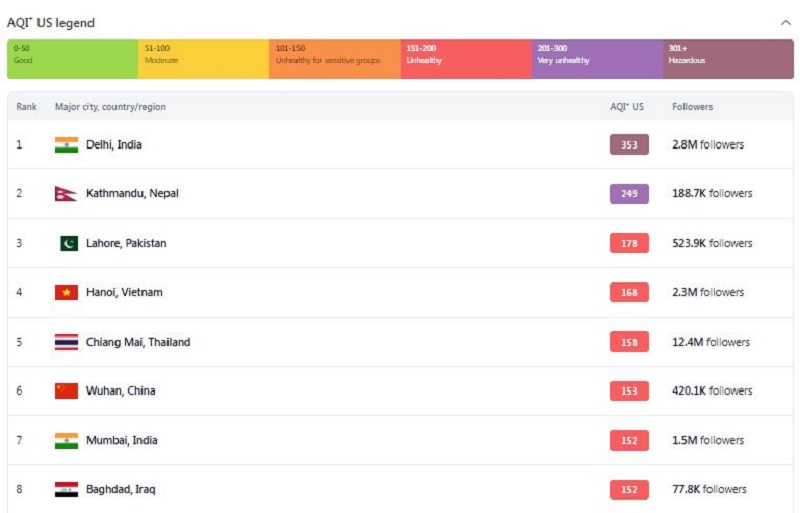The height and width of the screenshot is (513, 800).
Task: Click the Nepal flag icon
Action: tap(65, 194)
